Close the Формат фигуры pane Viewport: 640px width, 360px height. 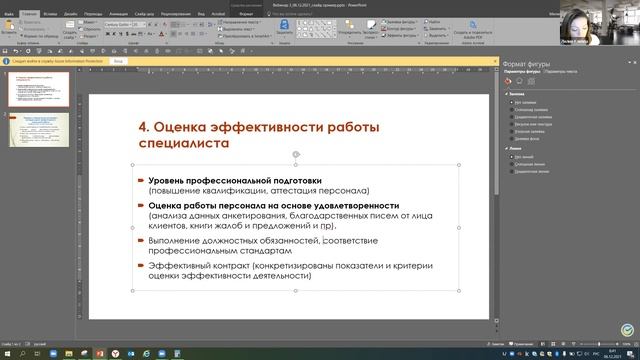[635, 62]
